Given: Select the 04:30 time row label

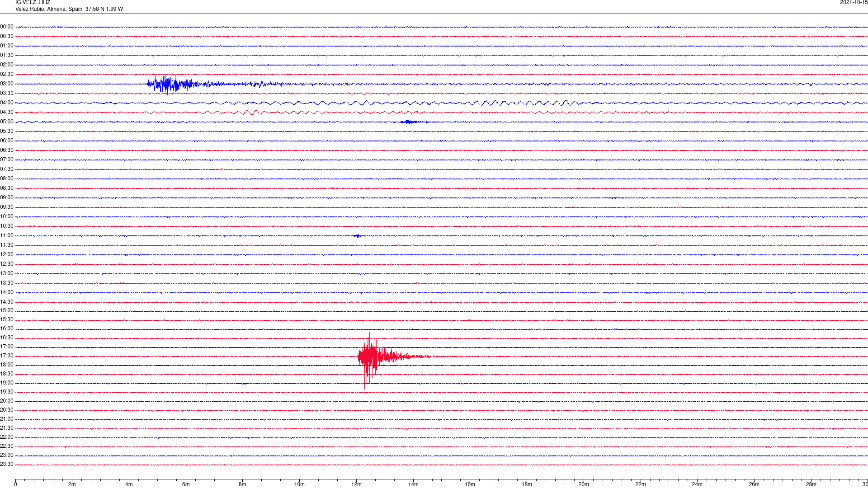Looking at the screenshot, I should [x=7, y=112].
